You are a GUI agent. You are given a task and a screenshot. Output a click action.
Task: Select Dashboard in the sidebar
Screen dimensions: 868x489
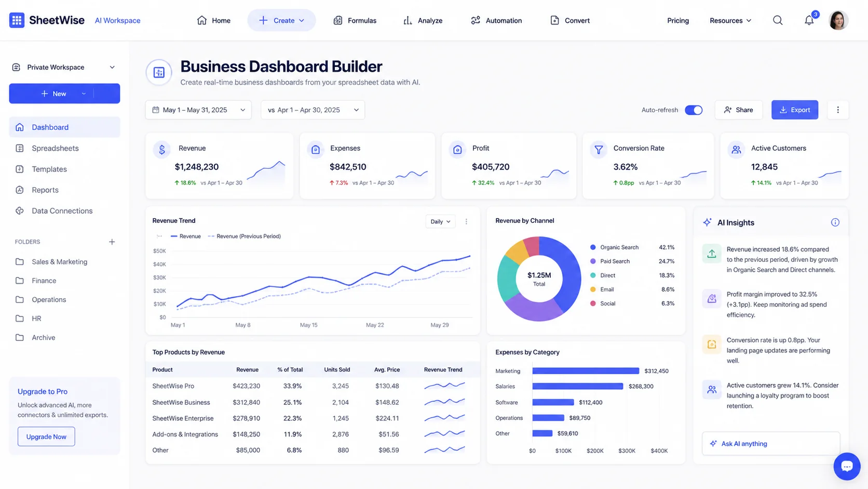point(64,127)
